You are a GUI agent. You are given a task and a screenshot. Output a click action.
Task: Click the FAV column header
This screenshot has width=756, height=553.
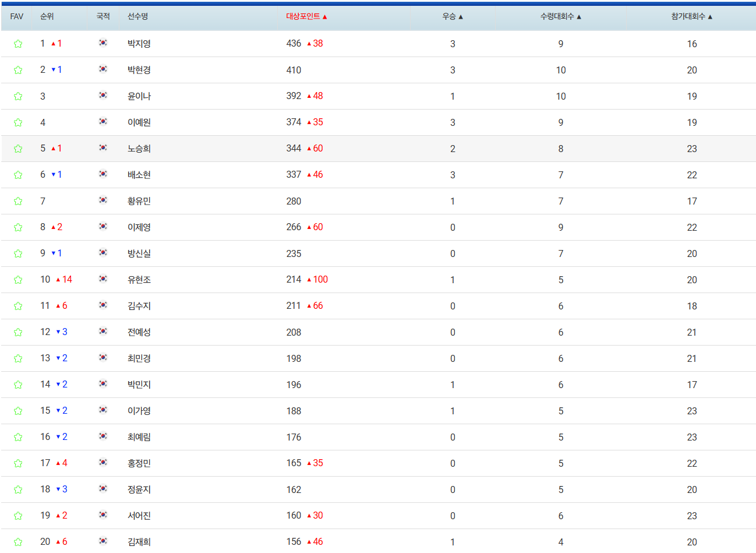tap(16, 17)
